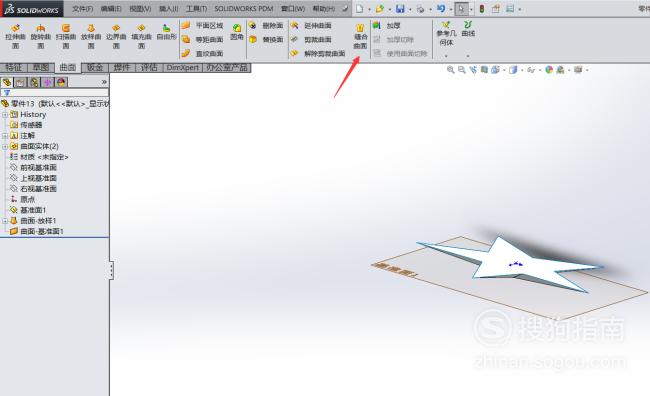
Task: Click the New document icon
Action: point(359,9)
